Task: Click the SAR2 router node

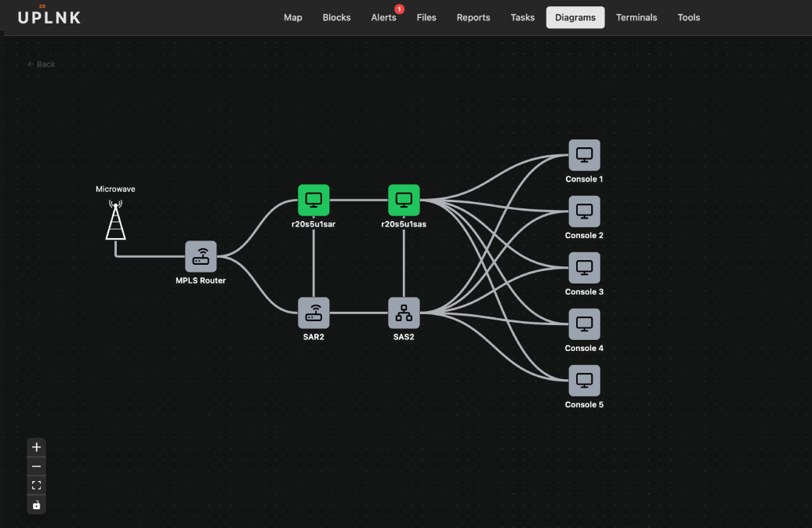Action: 314,313
